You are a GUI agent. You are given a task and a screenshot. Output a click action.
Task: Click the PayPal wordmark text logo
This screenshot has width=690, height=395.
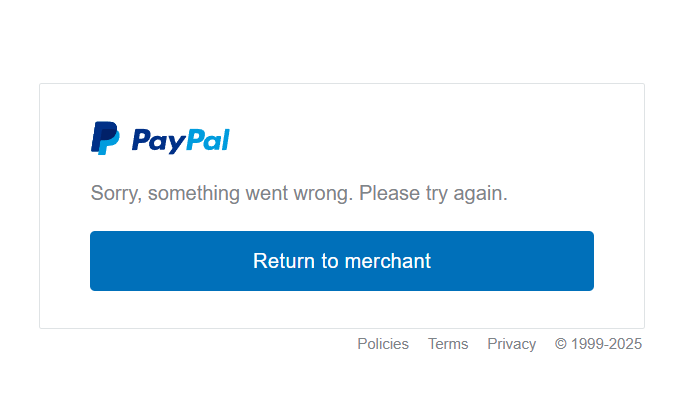click(181, 141)
